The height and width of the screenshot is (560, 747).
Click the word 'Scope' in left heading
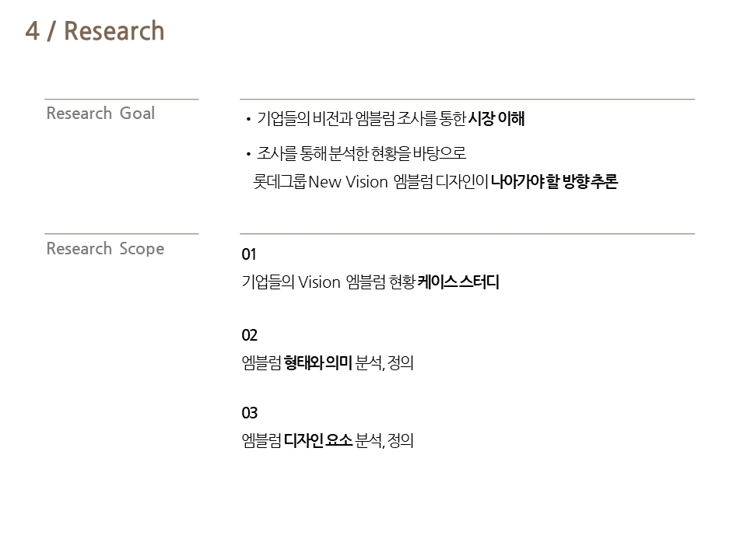142,249
